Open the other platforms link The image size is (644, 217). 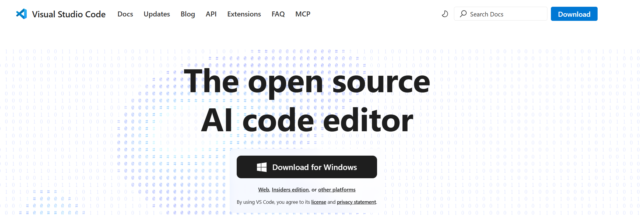click(337, 190)
